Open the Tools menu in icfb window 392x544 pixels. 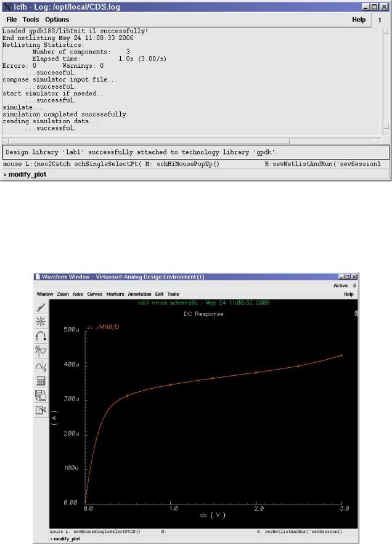pos(31,20)
